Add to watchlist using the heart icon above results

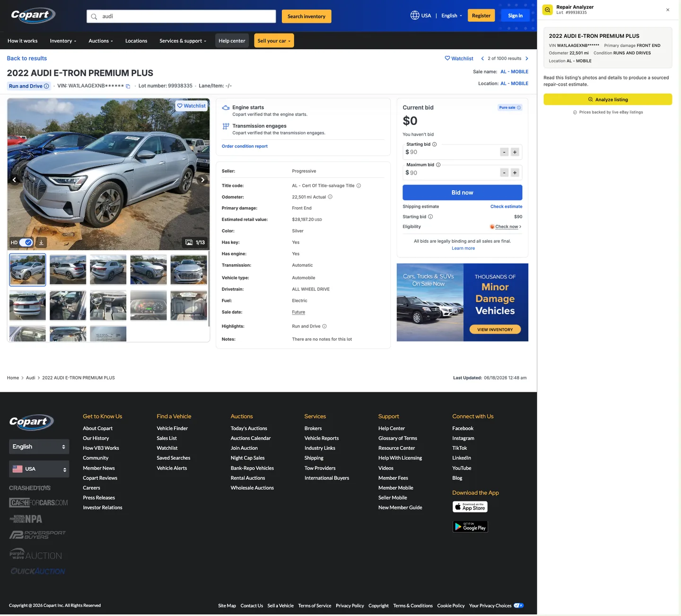pyautogui.click(x=447, y=58)
